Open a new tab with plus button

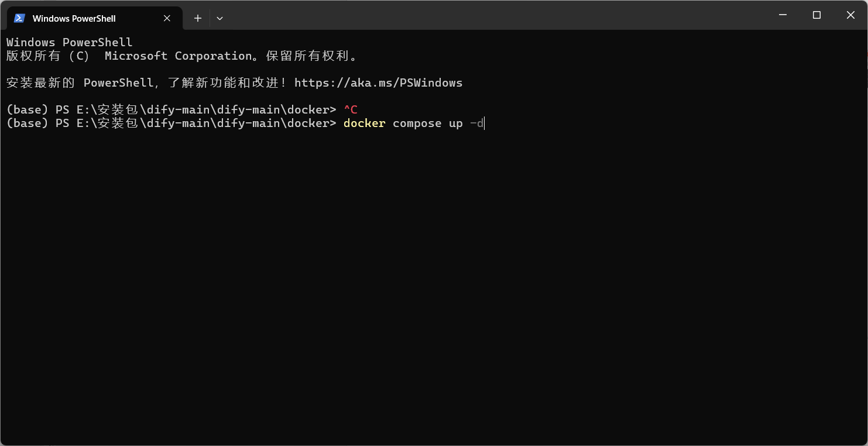pos(198,18)
